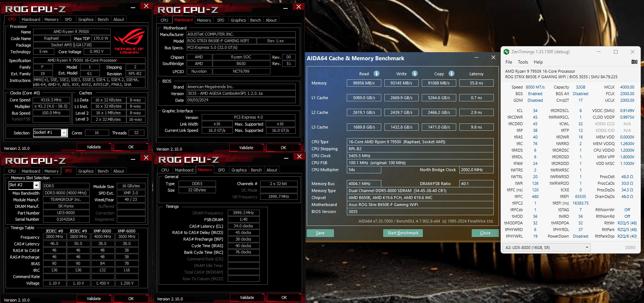
Task: Click the NB Frequency value 1999.7 MHz
Action: [278, 196]
